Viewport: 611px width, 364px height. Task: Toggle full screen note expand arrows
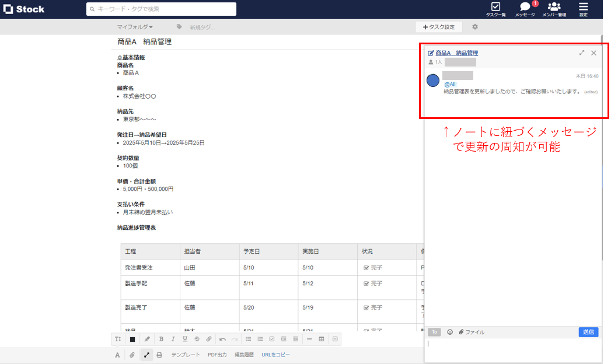146,355
